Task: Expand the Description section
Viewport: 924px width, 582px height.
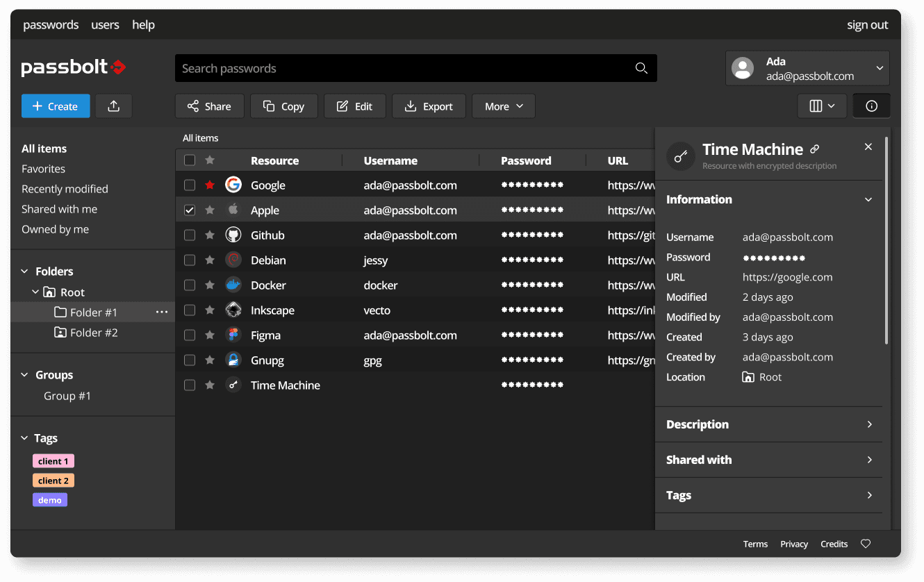Action: [768, 424]
